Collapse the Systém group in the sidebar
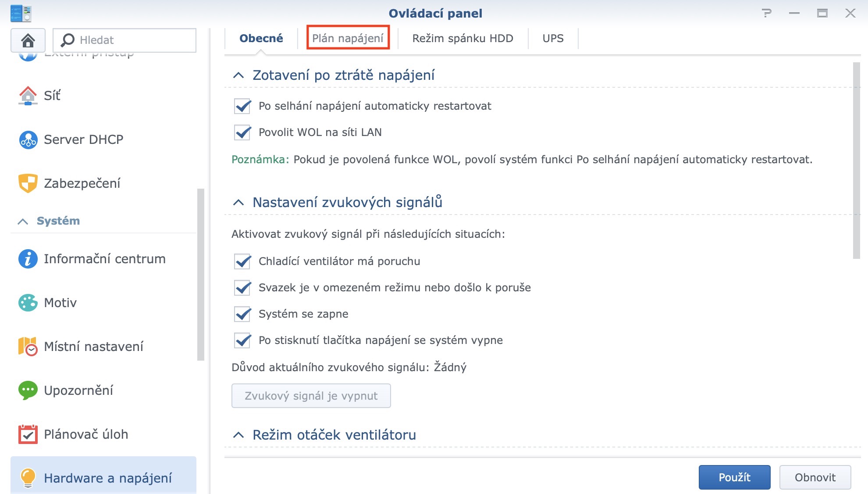The width and height of the screenshot is (868, 494). (x=23, y=221)
